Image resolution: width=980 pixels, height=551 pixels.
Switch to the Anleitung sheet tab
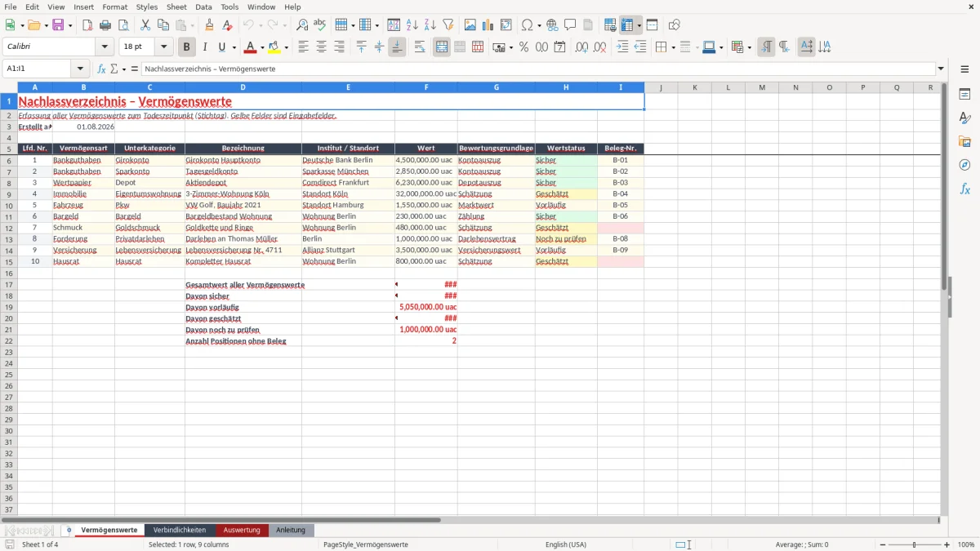(291, 530)
